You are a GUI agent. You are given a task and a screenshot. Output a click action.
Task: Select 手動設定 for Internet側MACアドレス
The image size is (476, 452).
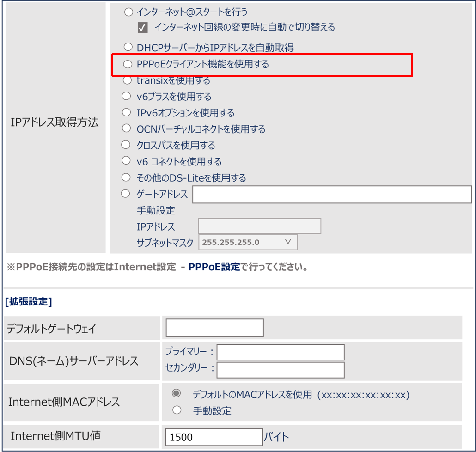click(x=176, y=410)
